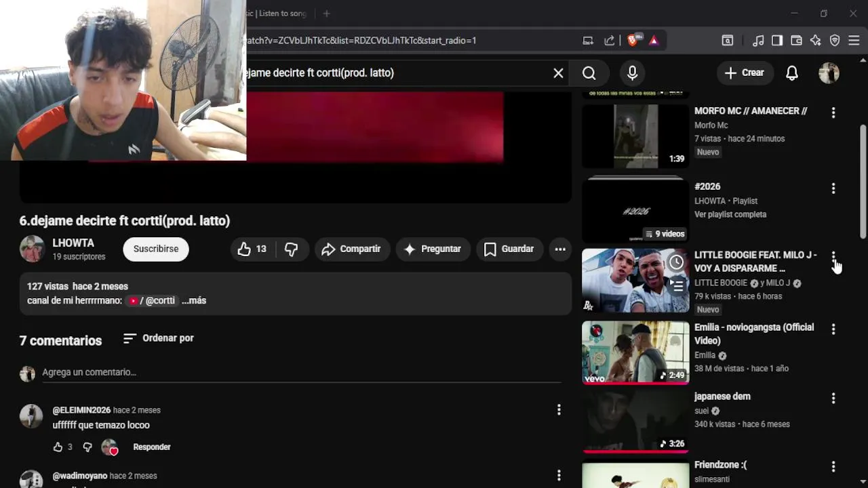Screen dimensions: 868x488
Task: Open LITTLE BOOGIE FEAT. MILO J thumbnail
Action: (635, 281)
